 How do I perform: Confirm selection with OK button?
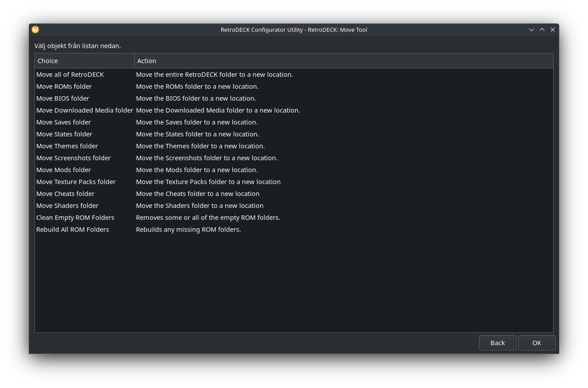pos(536,343)
